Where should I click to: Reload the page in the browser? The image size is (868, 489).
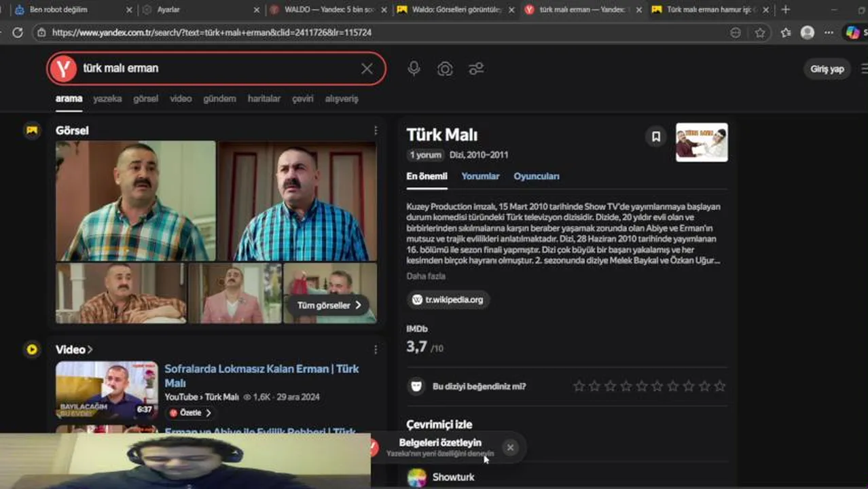click(18, 33)
